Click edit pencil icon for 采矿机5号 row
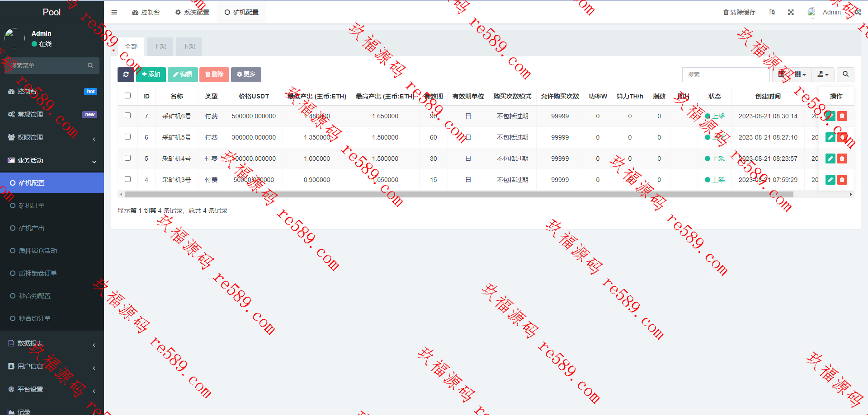Viewport: 868px width, 415px height. 830,137
